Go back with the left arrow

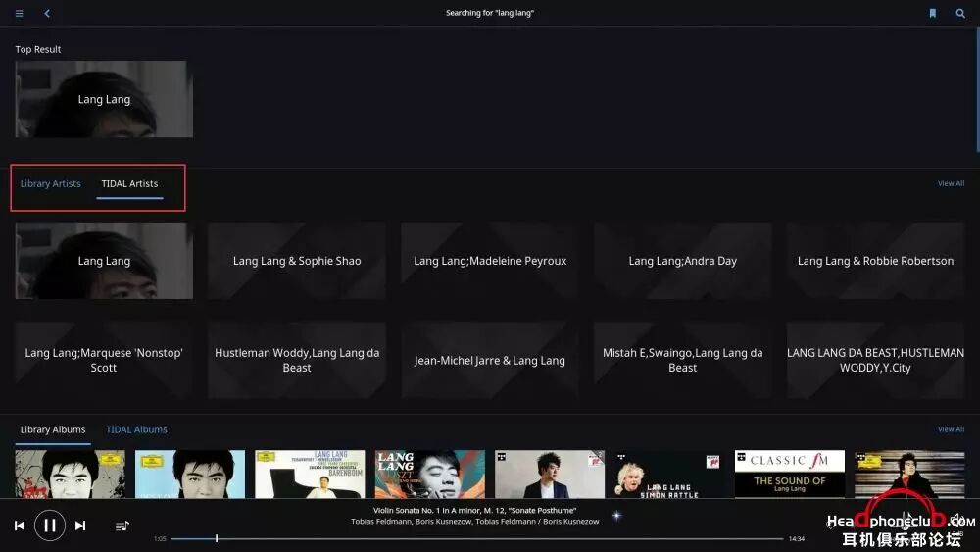[47, 13]
